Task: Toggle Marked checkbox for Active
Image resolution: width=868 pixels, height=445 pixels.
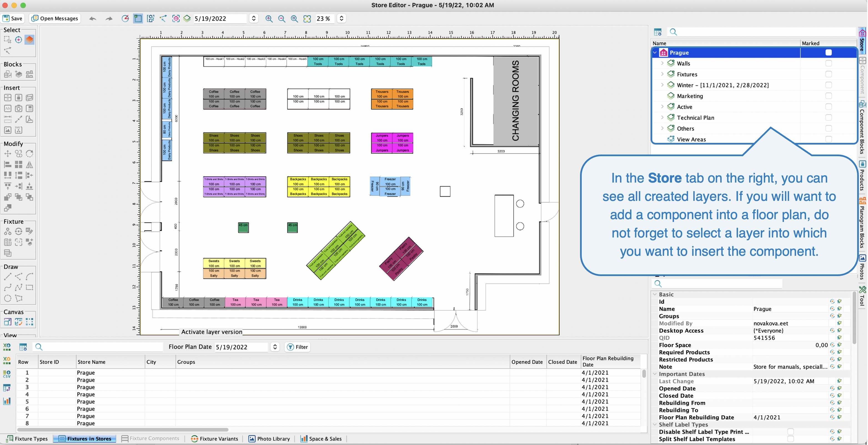Action: pyautogui.click(x=828, y=107)
